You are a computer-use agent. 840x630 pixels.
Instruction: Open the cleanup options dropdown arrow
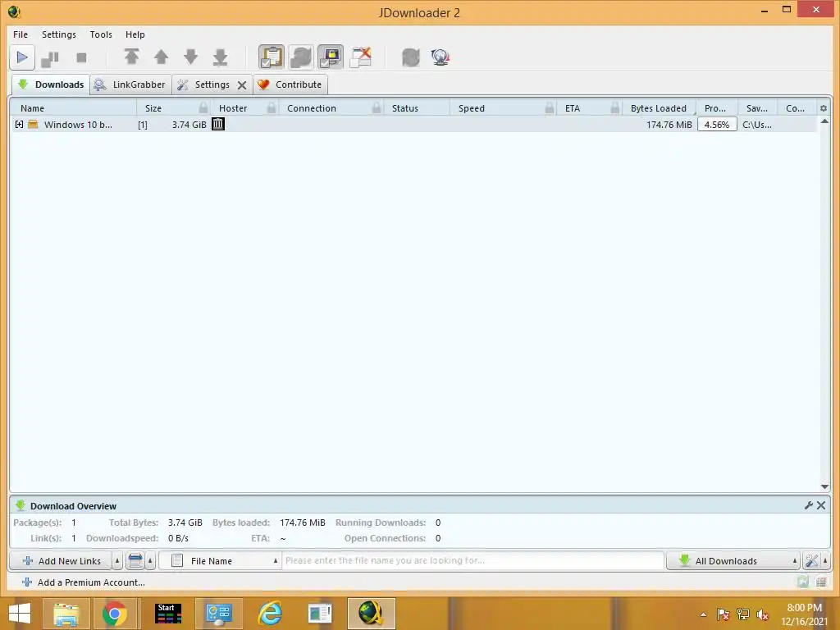click(151, 561)
